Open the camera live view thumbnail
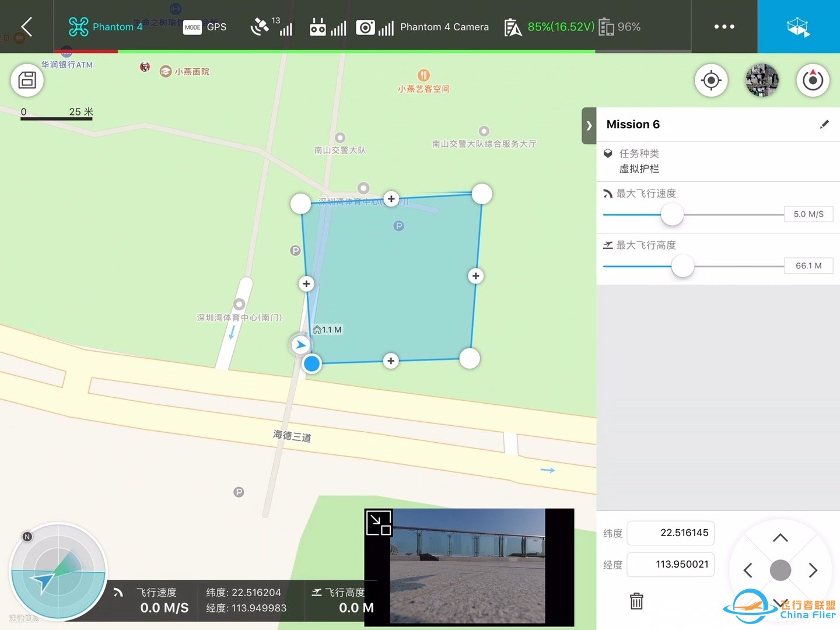840x630 pixels. pyautogui.click(x=469, y=567)
